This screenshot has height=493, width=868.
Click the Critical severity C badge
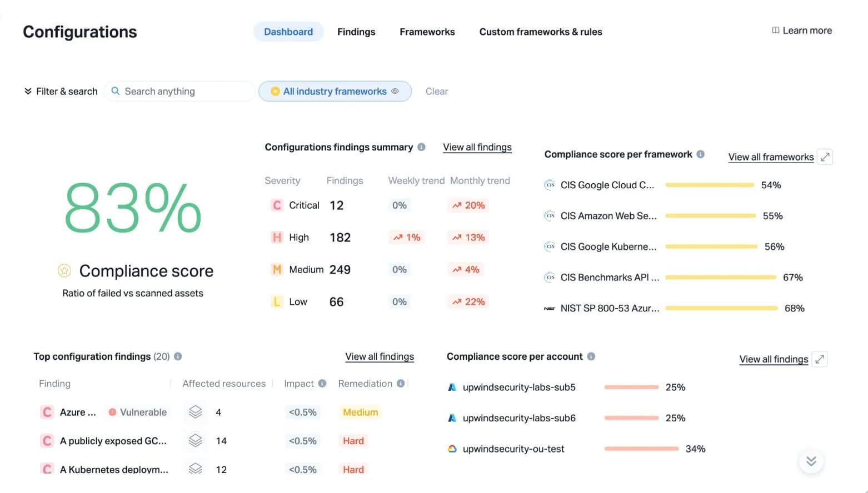coord(277,205)
